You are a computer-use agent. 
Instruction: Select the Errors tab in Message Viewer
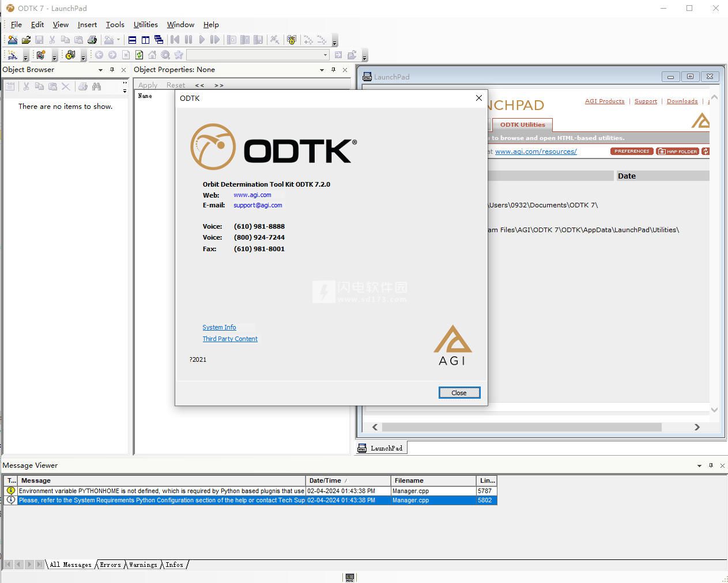pyautogui.click(x=110, y=565)
